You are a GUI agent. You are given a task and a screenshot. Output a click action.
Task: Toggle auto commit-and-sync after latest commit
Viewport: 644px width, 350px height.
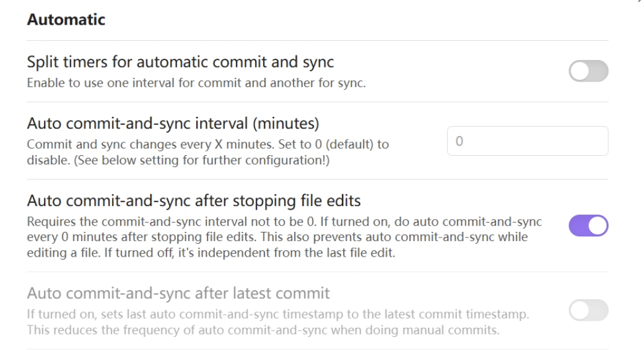coord(588,310)
